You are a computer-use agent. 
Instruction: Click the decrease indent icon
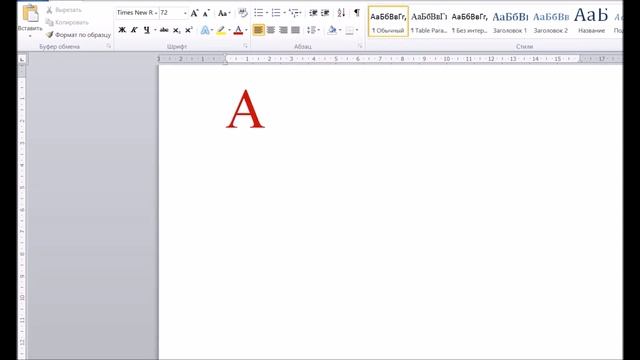[x=313, y=13]
